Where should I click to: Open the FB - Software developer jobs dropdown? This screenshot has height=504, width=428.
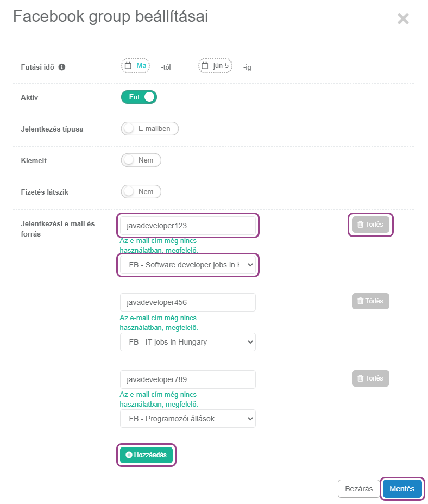pos(187,265)
